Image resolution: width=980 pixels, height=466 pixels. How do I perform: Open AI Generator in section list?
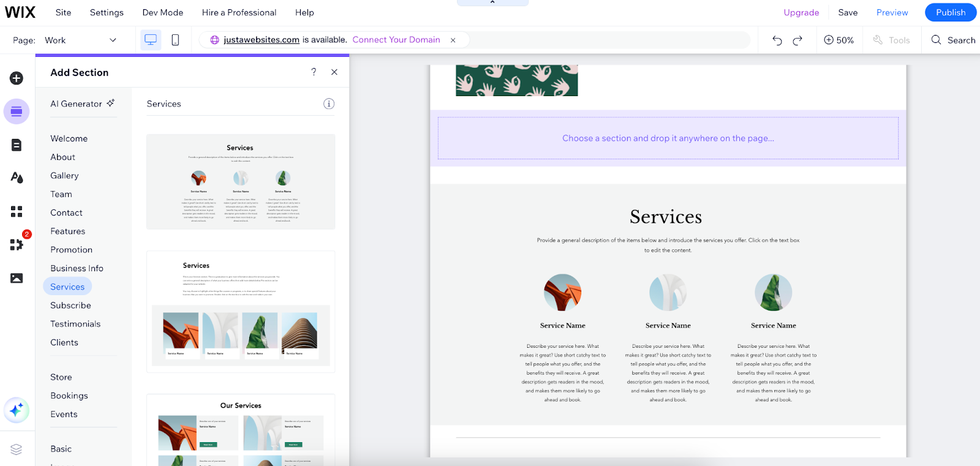click(82, 103)
